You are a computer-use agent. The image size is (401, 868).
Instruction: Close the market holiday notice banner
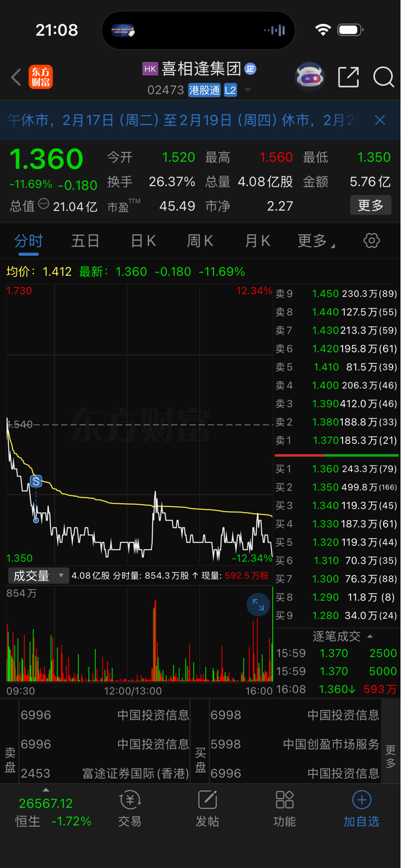tap(380, 120)
